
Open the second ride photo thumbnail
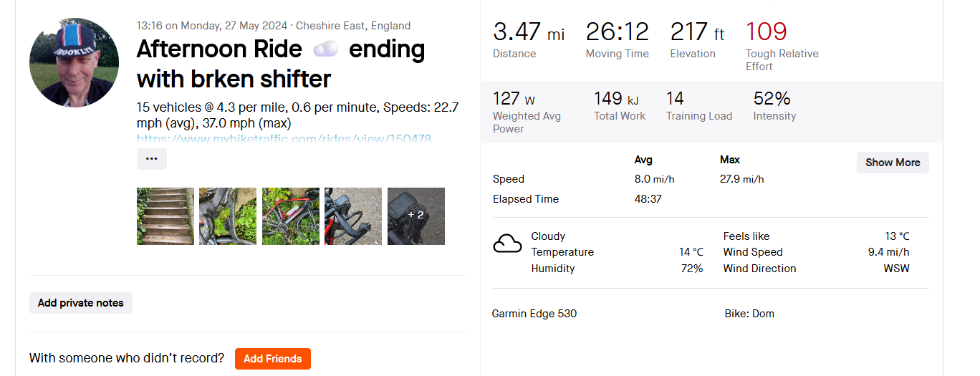[x=228, y=216]
